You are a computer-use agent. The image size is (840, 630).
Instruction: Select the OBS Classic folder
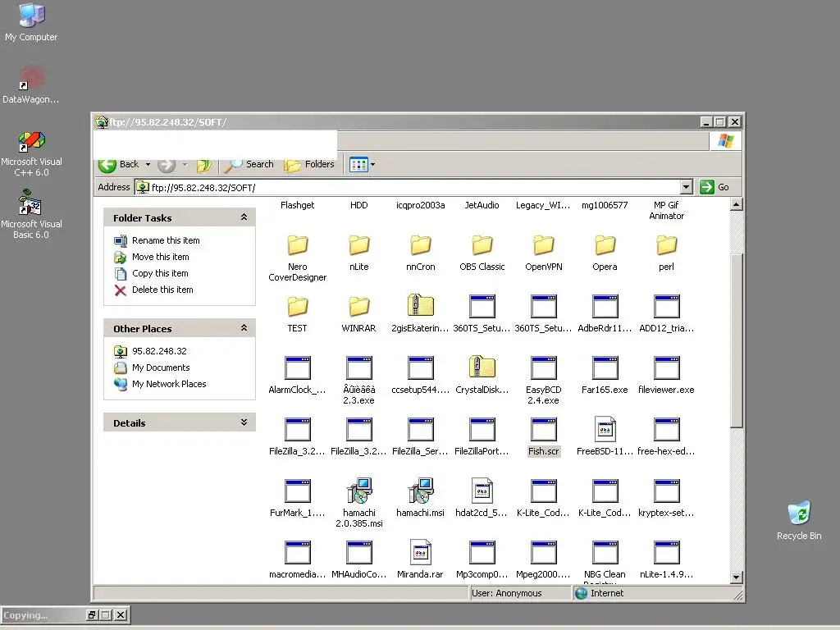click(x=482, y=253)
